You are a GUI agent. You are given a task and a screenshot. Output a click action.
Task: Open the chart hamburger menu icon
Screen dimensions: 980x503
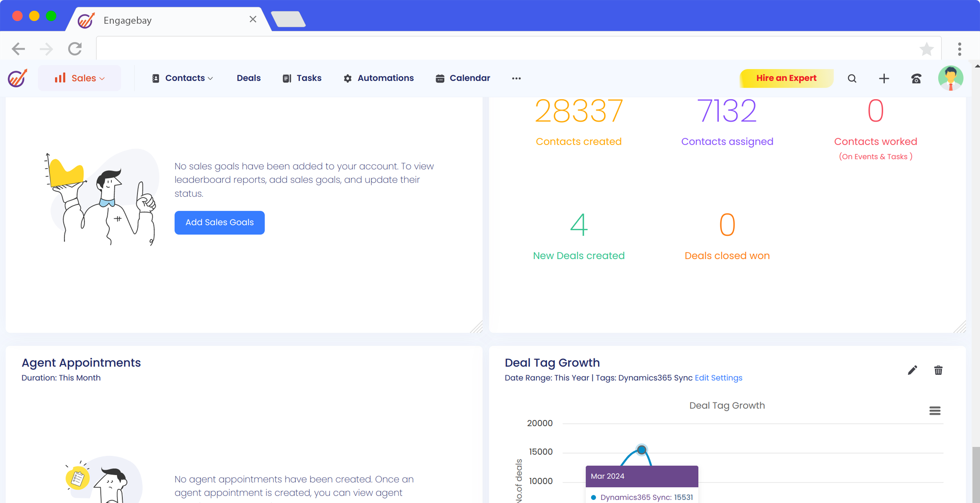(x=934, y=410)
